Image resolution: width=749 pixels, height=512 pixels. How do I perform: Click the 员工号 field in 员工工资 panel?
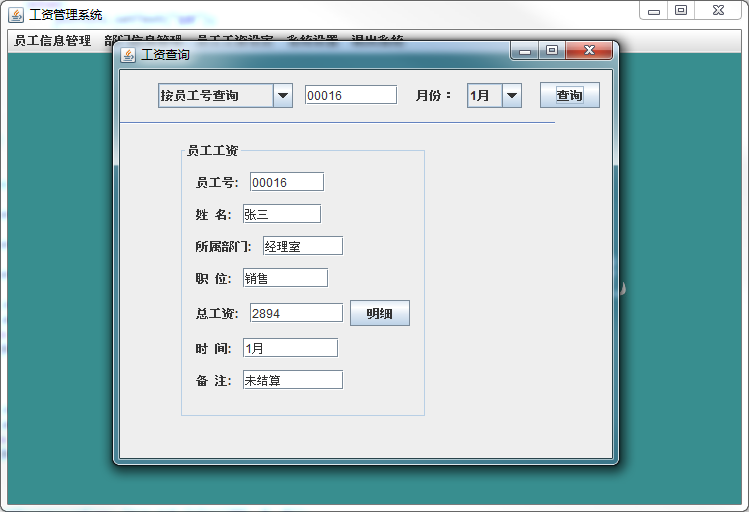tap(287, 182)
